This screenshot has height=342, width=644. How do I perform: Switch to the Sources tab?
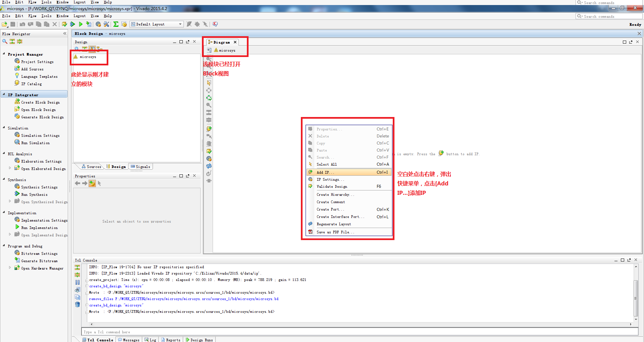point(92,167)
